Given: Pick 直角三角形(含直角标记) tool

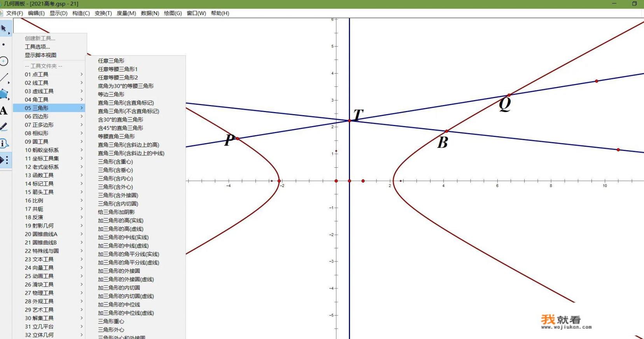Looking at the screenshot, I should click(x=126, y=103).
